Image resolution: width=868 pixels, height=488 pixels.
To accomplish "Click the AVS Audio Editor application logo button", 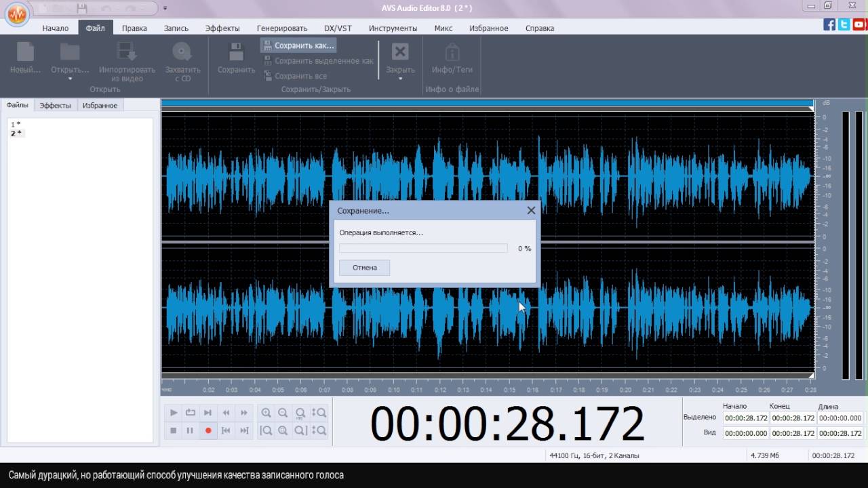I will click(18, 14).
